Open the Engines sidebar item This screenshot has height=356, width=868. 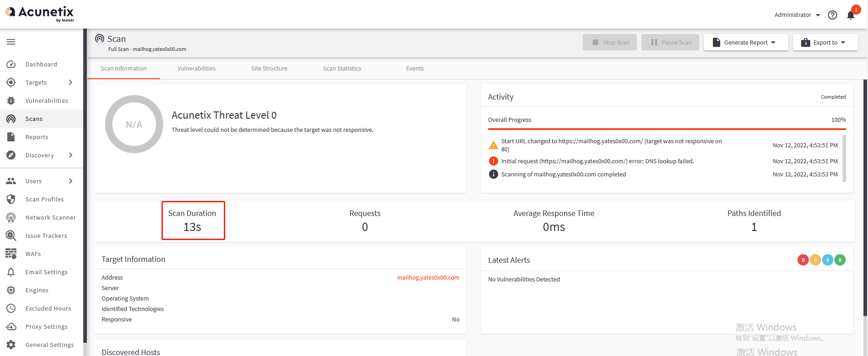36,291
